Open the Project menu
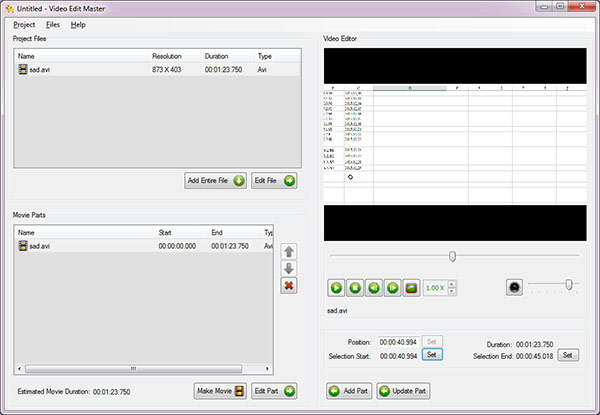 pyautogui.click(x=24, y=25)
